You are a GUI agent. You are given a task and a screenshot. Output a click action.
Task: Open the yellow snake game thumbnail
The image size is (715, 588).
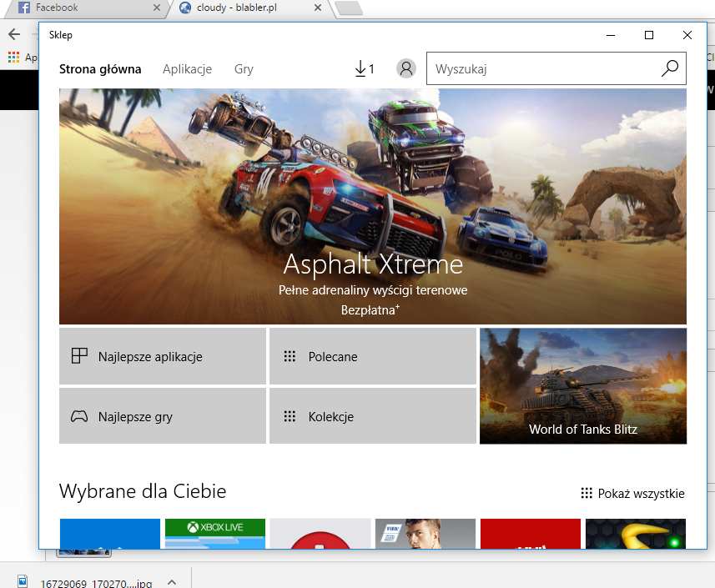tap(636, 534)
